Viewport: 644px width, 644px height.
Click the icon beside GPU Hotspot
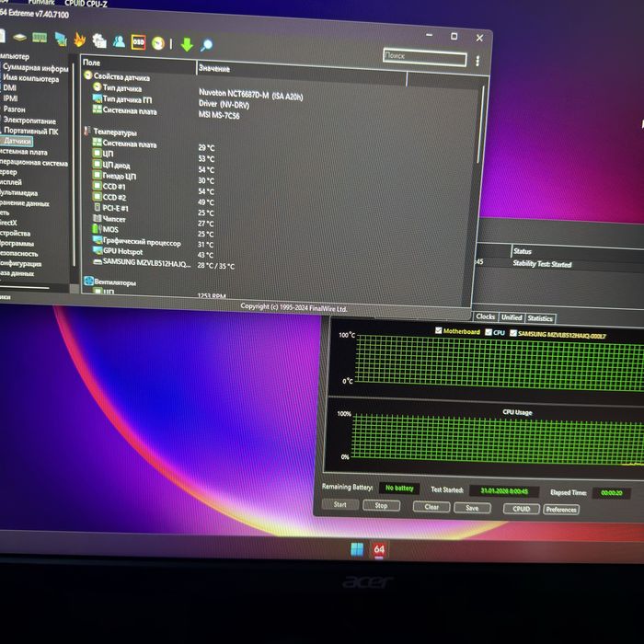[98, 250]
